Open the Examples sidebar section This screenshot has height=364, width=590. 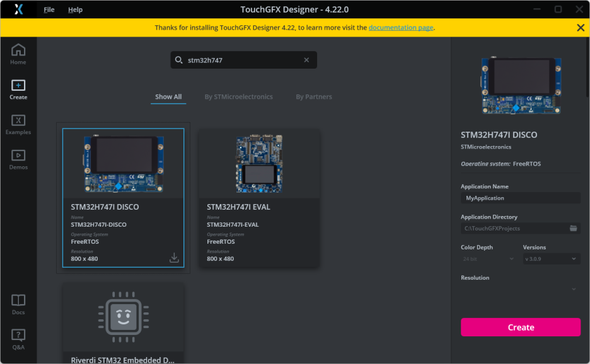click(x=18, y=125)
